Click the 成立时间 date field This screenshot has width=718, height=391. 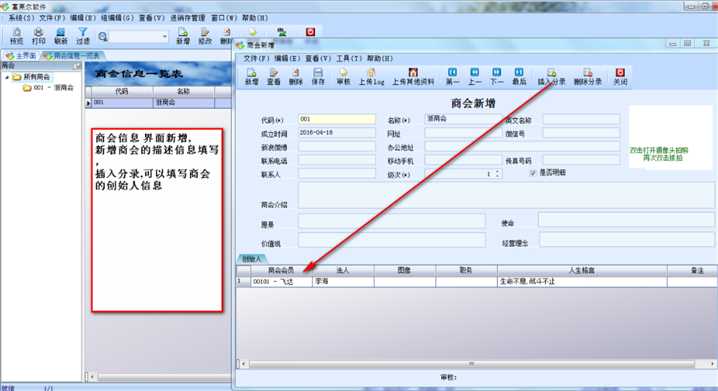[337, 133]
